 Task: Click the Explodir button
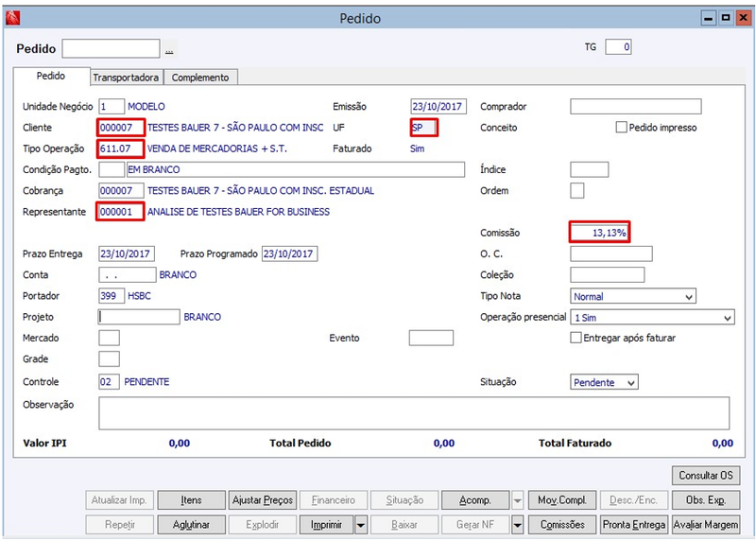[263, 525]
